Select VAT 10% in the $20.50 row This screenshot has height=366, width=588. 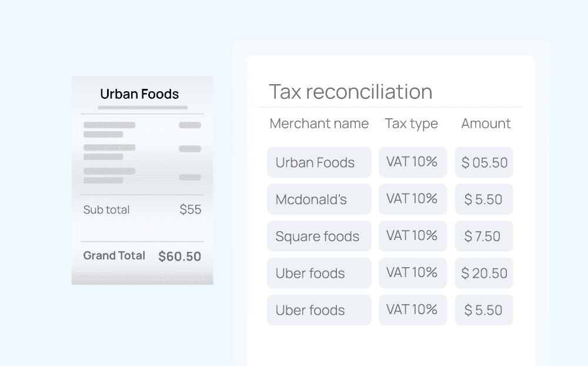pyautogui.click(x=412, y=273)
